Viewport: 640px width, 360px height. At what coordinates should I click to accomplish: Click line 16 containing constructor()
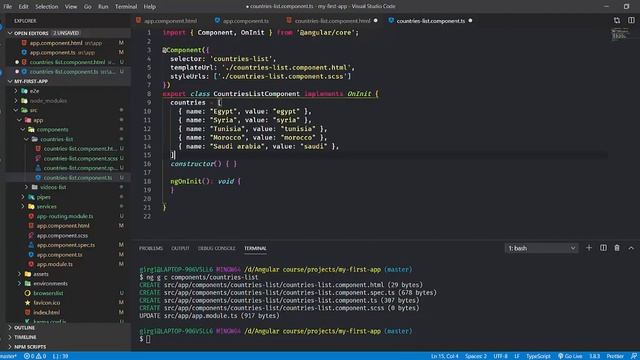coord(203,164)
